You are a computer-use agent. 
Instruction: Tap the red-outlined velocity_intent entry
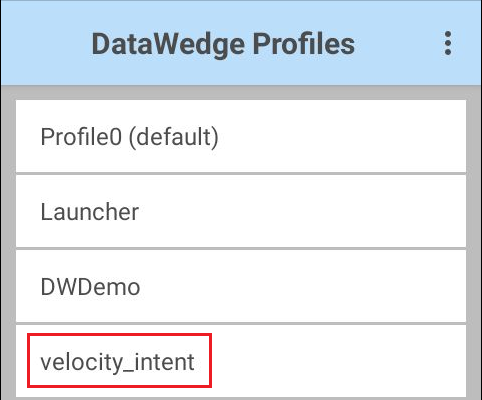[119, 361]
